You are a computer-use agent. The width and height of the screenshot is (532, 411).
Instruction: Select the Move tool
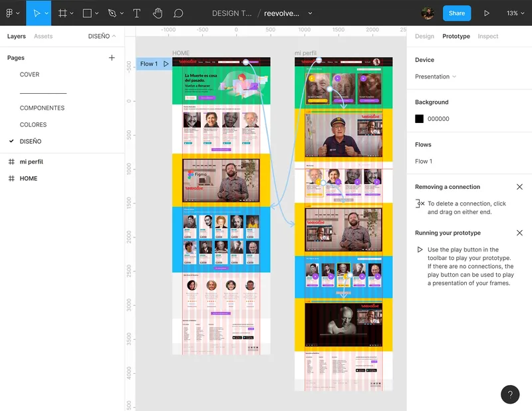coord(37,13)
